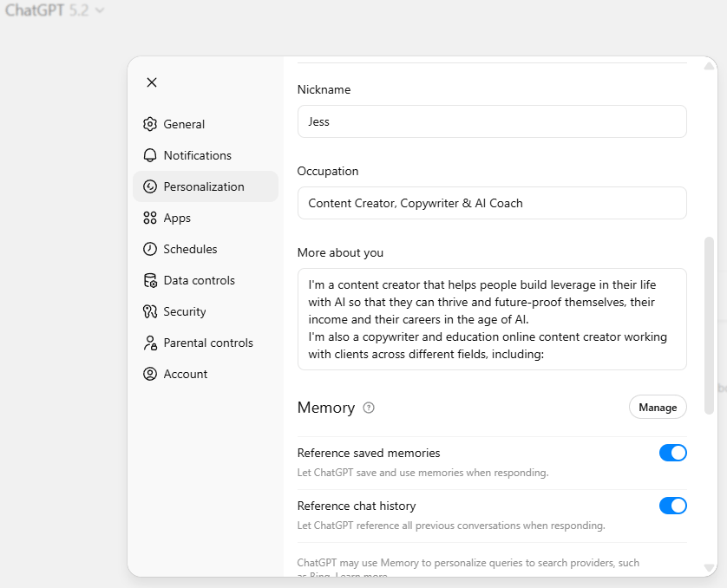Click the Occupation label text
Viewport: 727px width, 588px height.
click(328, 172)
